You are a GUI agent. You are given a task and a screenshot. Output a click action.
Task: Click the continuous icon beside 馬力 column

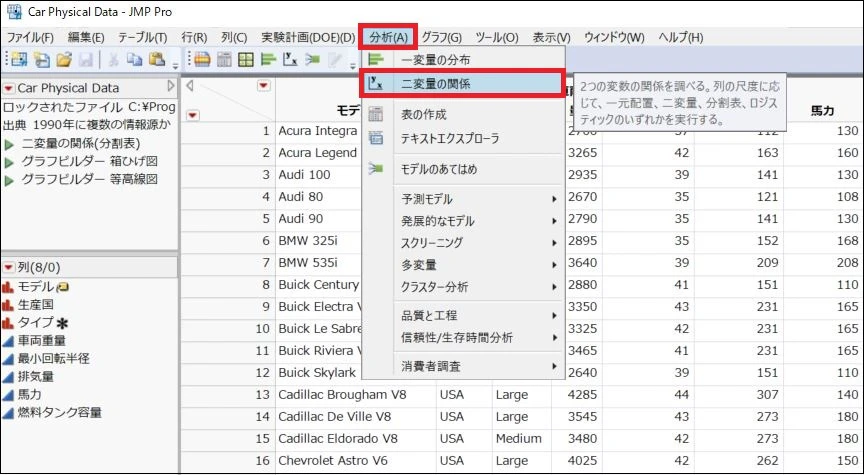(8, 395)
